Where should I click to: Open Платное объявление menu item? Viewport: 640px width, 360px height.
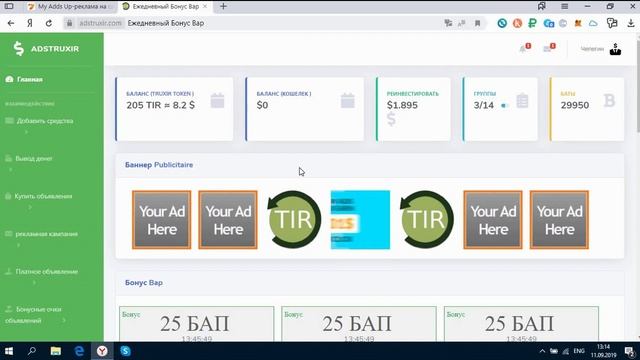42,271
